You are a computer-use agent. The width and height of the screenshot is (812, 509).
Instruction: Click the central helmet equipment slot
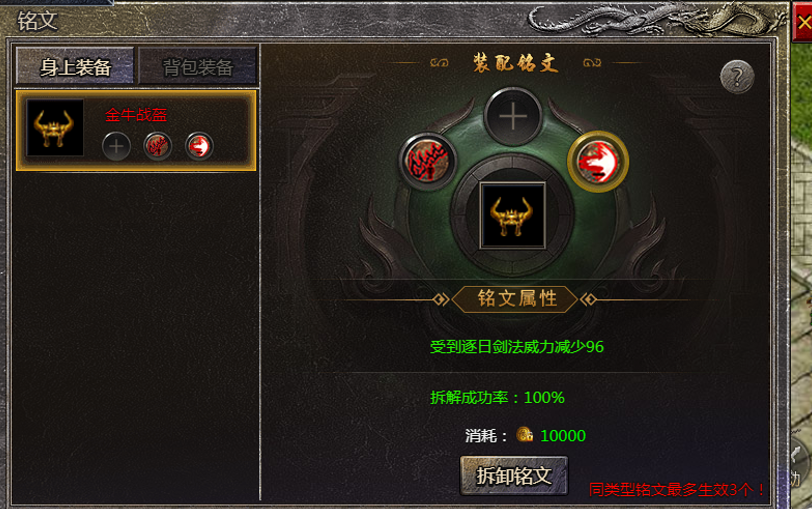pos(513,215)
